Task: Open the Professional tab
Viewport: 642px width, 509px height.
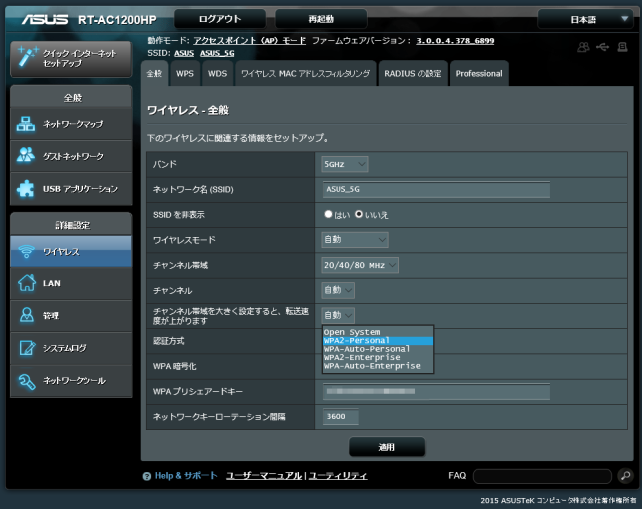Action: click(x=479, y=74)
